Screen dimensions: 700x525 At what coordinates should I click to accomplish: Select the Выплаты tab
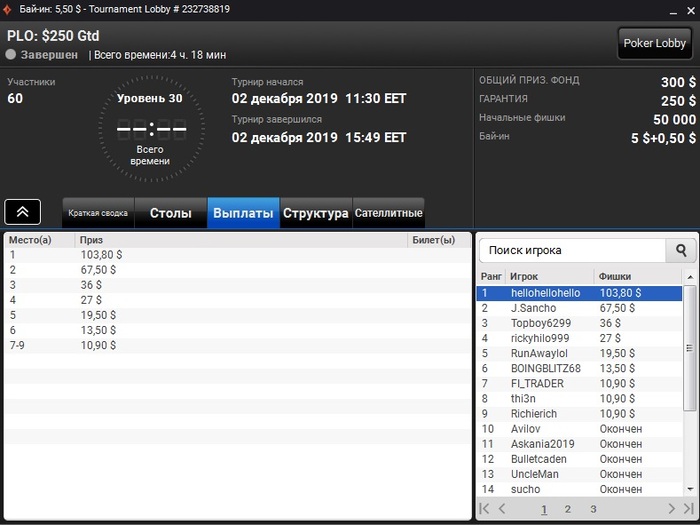tap(243, 213)
